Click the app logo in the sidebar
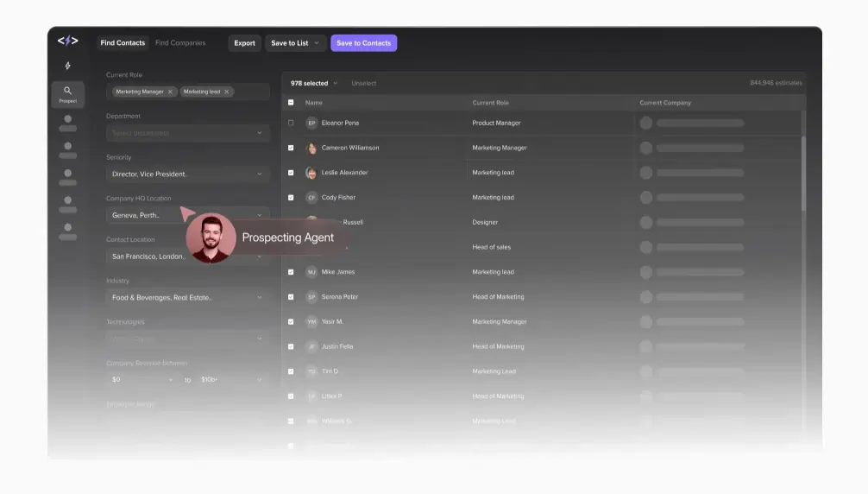This screenshot has width=868, height=494. (67, 41)
